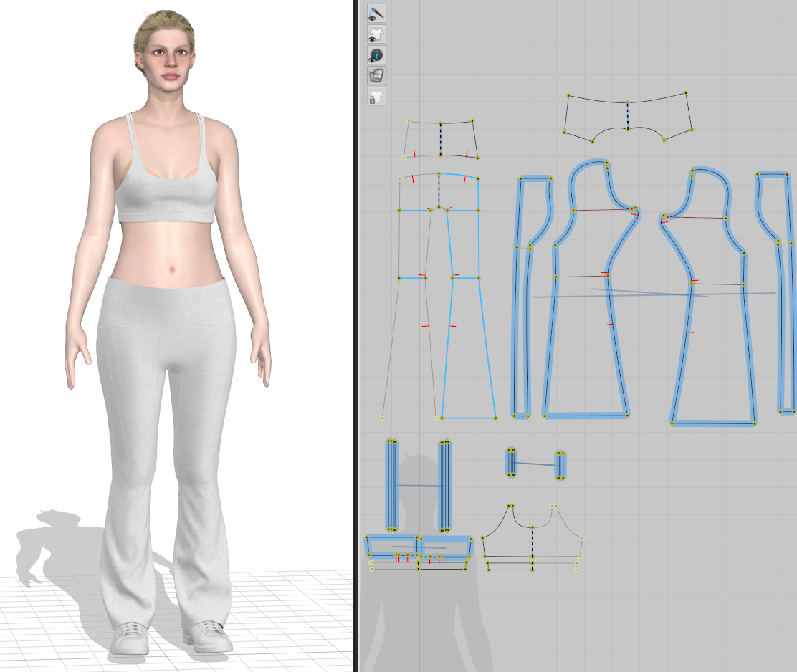Toggle show pattern visibility (t-shirt with eye)
Image resolution: width=797 pixels, height=672 pixels.
(x=376, y=34)
